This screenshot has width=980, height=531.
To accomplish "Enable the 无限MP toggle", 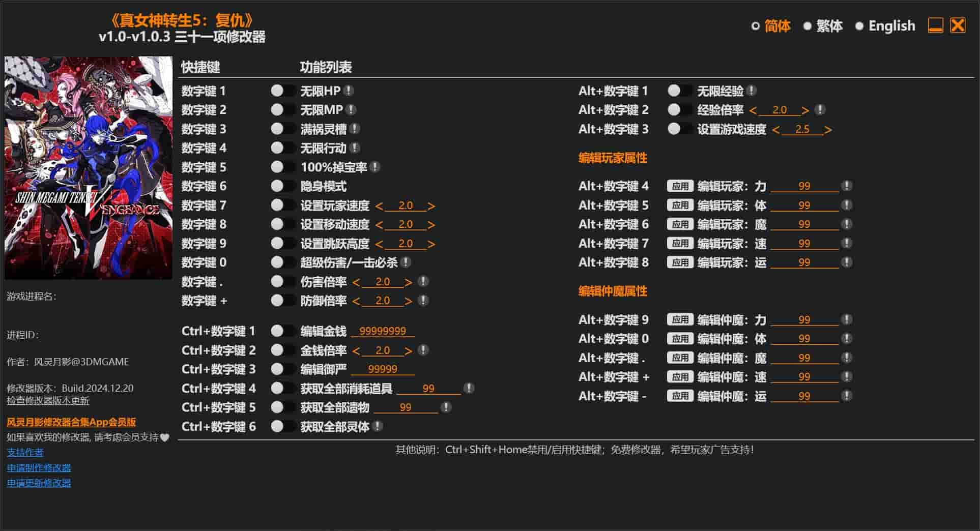I will (x=283, y=110).
